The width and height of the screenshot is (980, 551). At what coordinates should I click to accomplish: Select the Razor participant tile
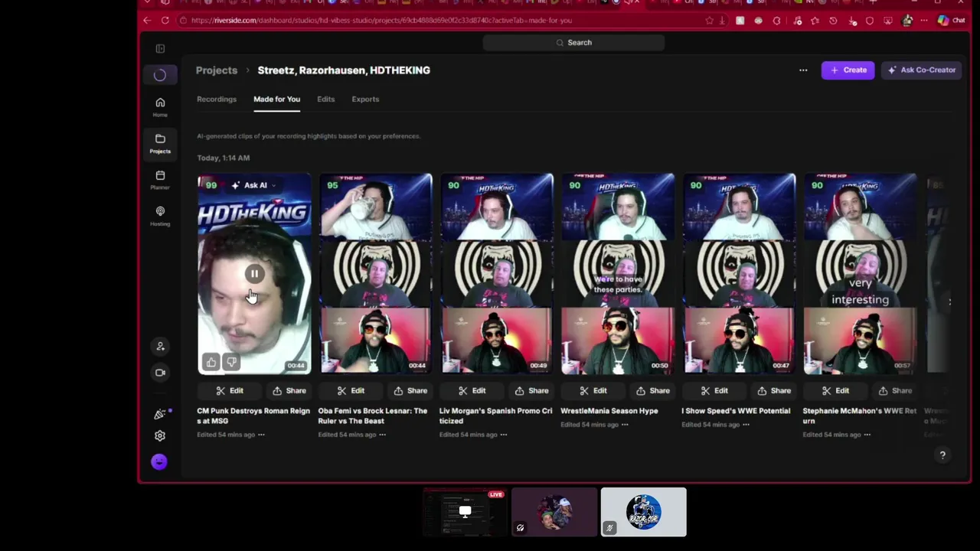(x=643, y=512)
